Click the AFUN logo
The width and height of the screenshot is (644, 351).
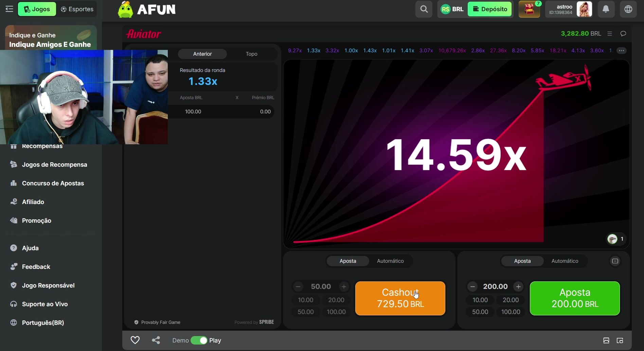pos(147,9)
